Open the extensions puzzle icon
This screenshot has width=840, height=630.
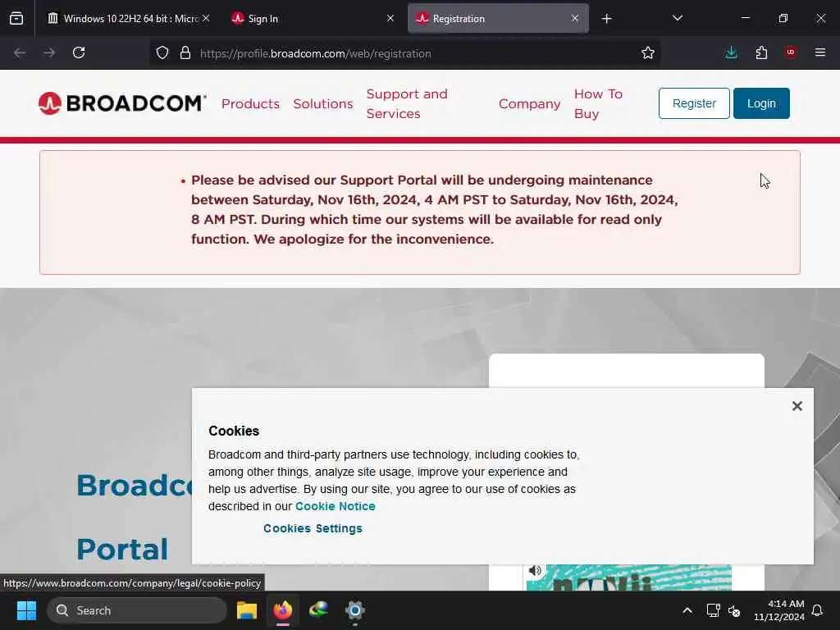click(x=761, y=52)
